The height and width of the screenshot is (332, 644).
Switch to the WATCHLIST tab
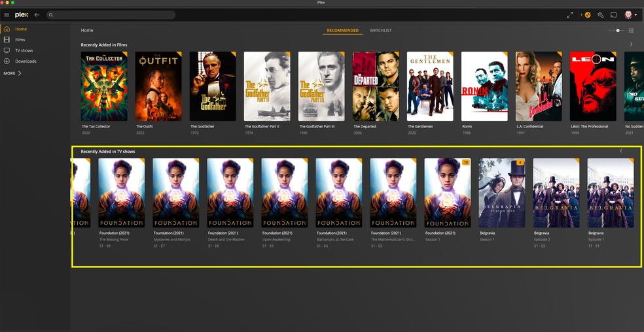(380, 30)
